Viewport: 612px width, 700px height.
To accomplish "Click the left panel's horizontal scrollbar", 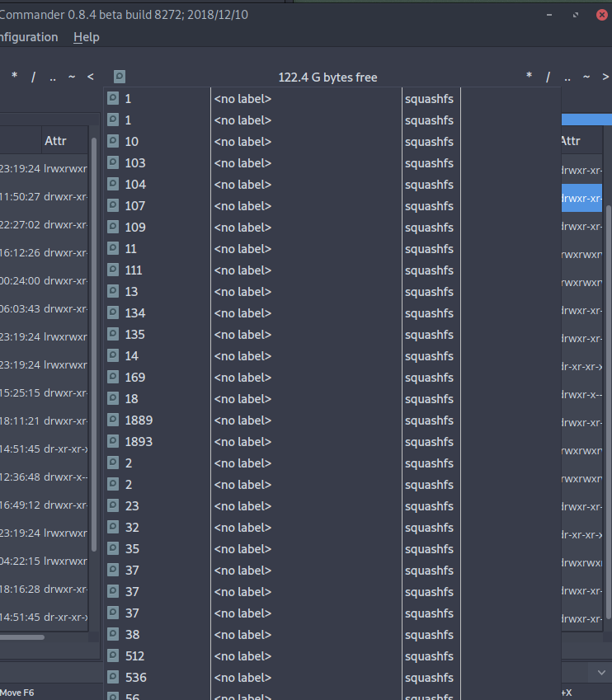I will tap(22, 637).
